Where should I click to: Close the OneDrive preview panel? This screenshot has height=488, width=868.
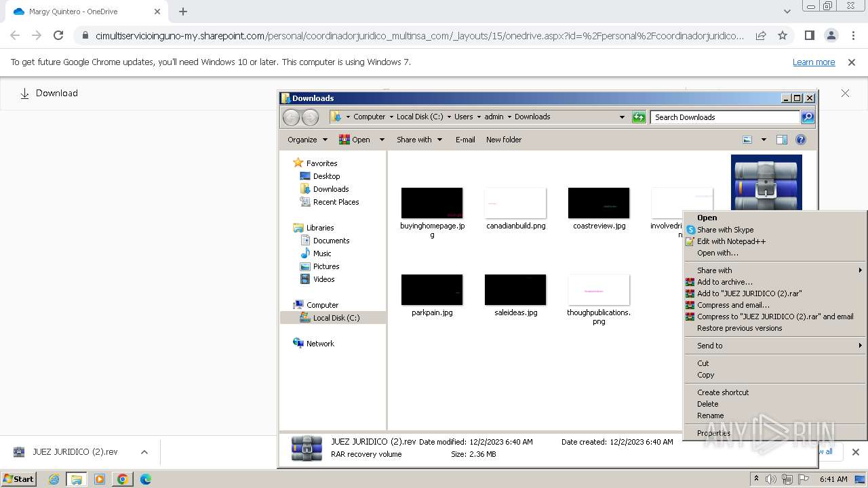click(845, 93)
